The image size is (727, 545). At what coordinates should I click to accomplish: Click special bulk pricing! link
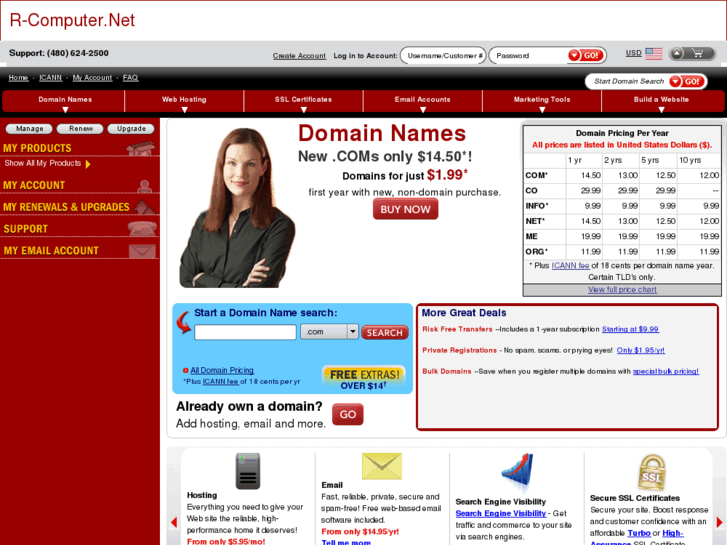tap(666, 372)
